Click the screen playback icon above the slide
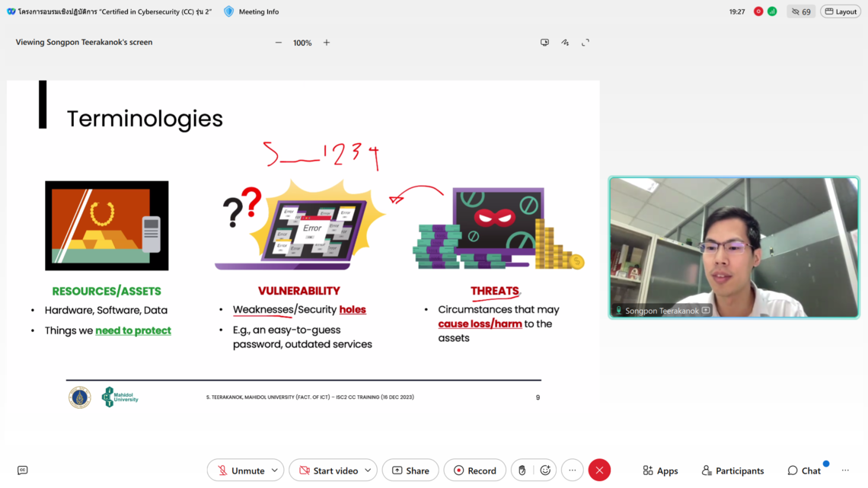 (x=544, y=43)
